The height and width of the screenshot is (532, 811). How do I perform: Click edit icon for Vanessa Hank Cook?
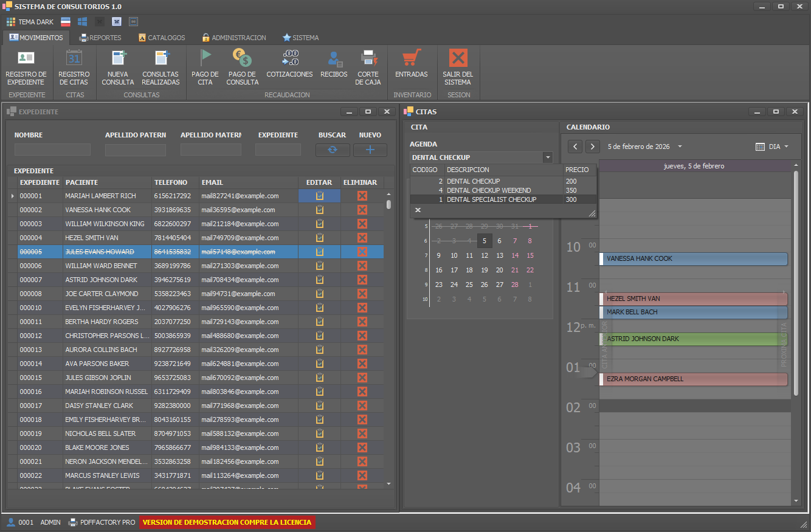(319, 210)
